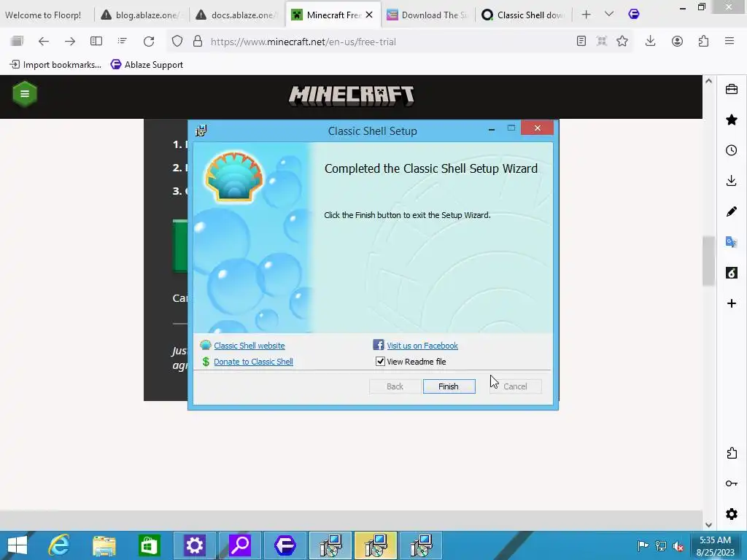Open the sidebar Google Translate panel
747x560 pixels.
click(732, 242)
